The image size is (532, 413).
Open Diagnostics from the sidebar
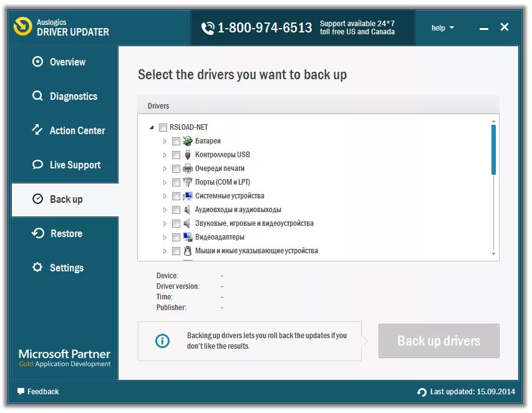pos(37,96)
